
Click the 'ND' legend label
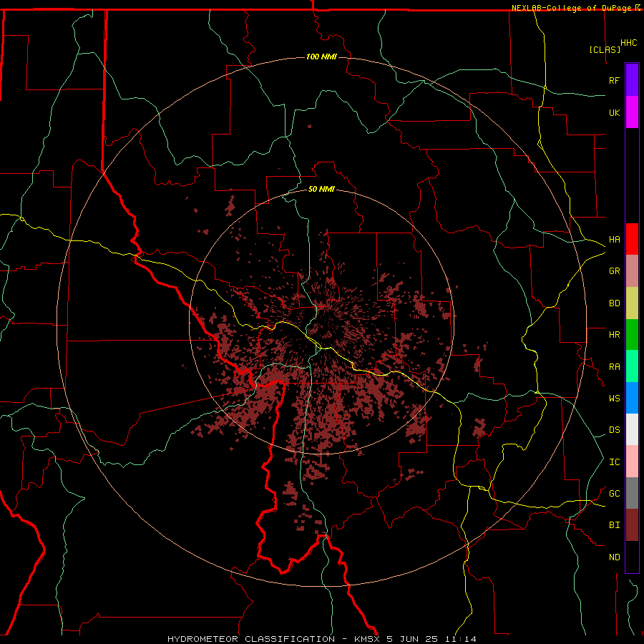[614, 557]
